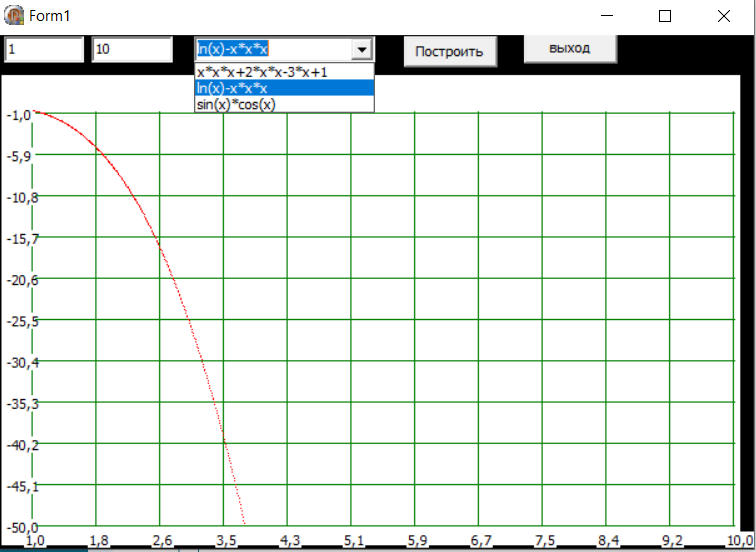Click the y-axis label -50,0

coord(23,527)
